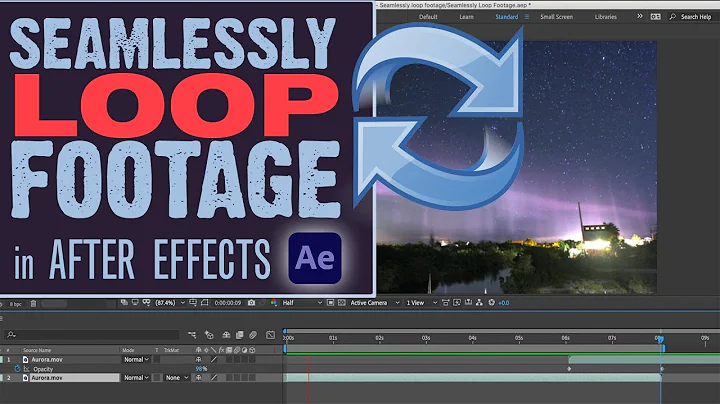Open the Normal blend mode dropdown for layer 1
This screenshot has height=404, width=720.
[136, 359]
